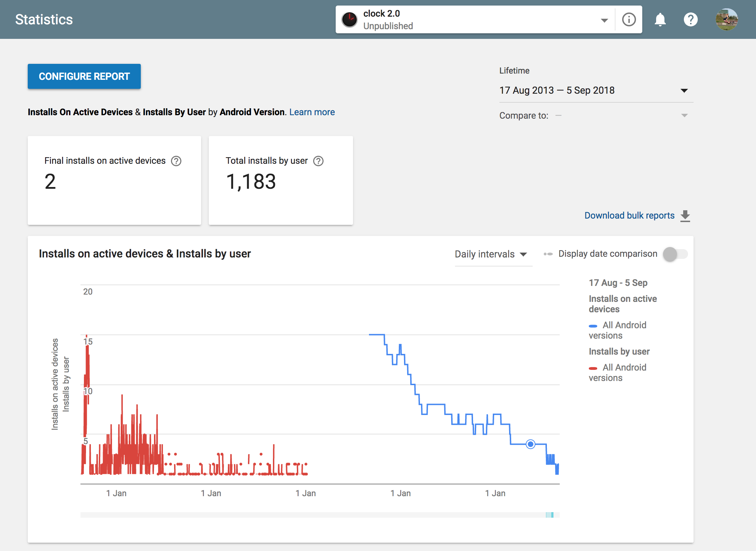Viewport: 756px width, 551px height.
Task: Expand the clock 2.0 app selector
Action: (604, 20)
